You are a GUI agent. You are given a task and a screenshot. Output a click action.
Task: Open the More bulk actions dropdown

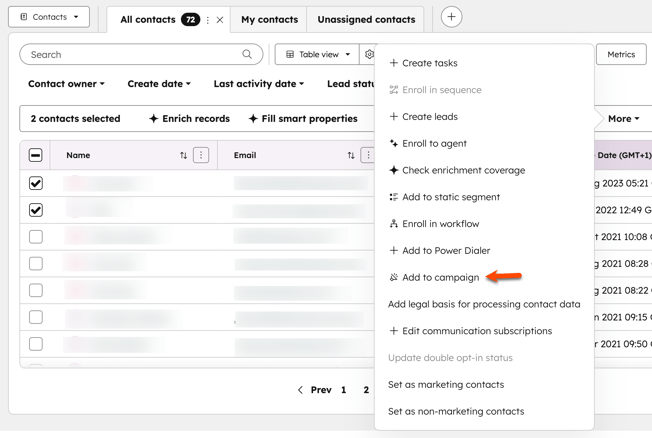coord(623,119)
